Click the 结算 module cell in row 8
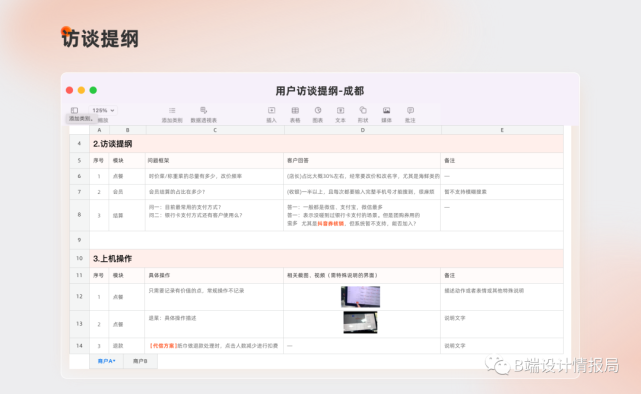The width and height of the screenshot is (641, 394). tap(127, 215)
